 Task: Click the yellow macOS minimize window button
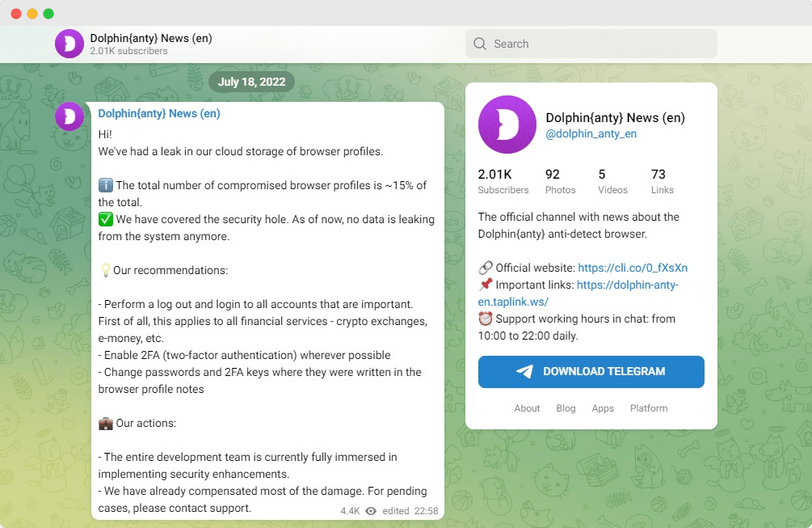(x=32, y=14)
